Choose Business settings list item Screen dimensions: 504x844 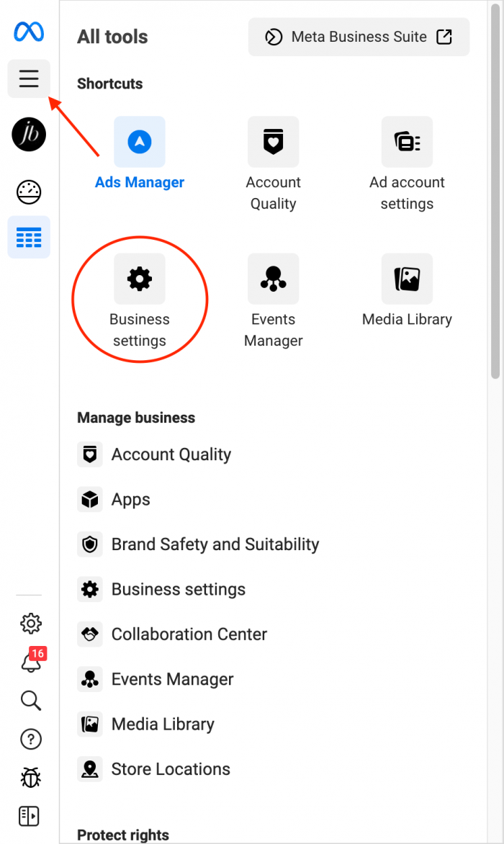coord(161,589)
